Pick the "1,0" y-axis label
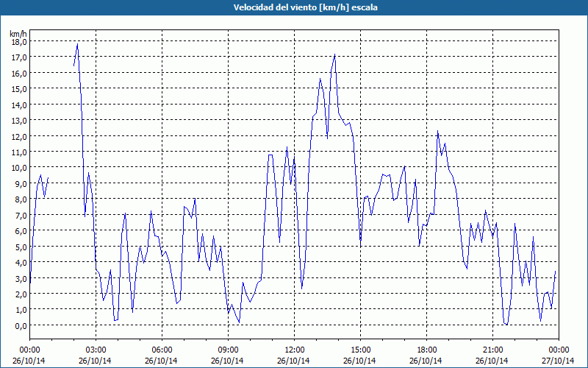588x368 pixels. (x=21, y=310)
